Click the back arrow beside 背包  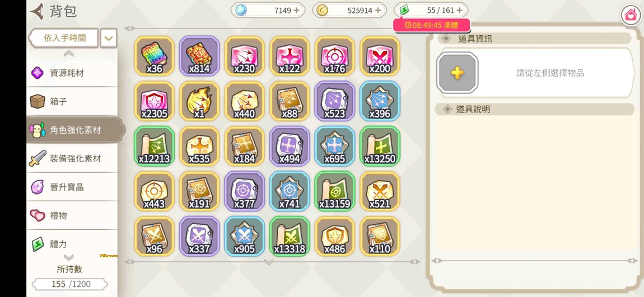(37, 11)
